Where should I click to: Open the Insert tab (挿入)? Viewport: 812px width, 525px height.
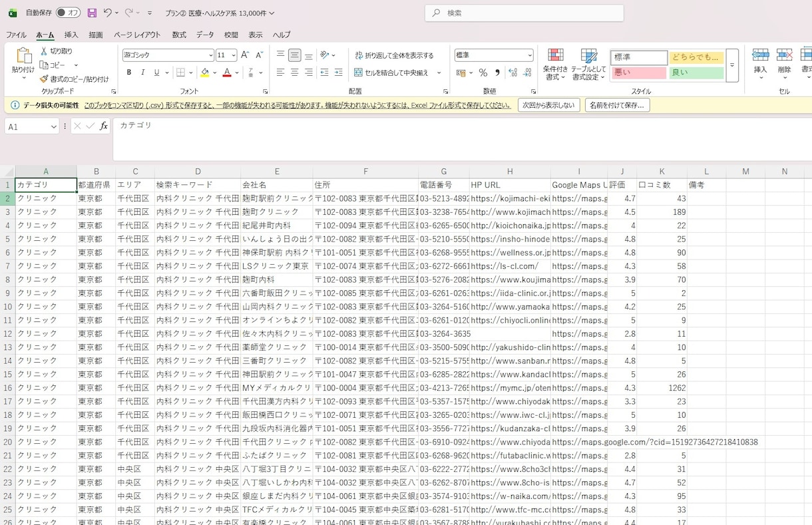(x=71, y=35)
